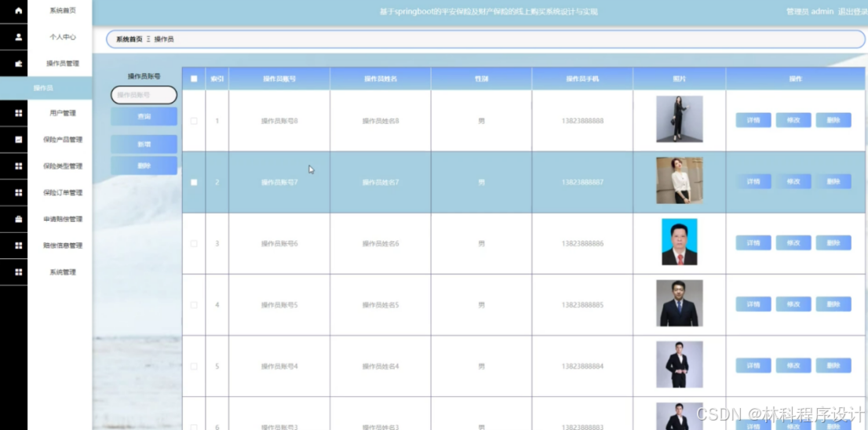Click the grid icon beside 保险类型管理
This screenshot has height=430, width=868.
pyautogui.click(x=18, y=166)
